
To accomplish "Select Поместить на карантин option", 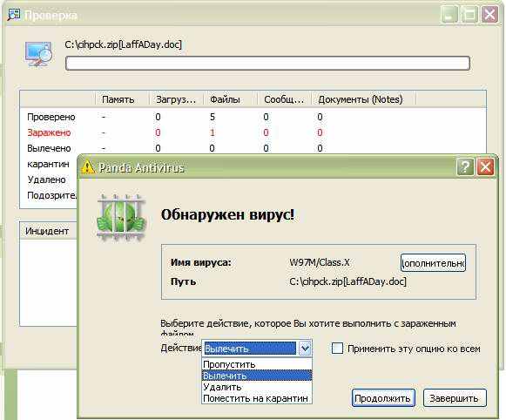I will pyautogui.click(x=257, y=398).
